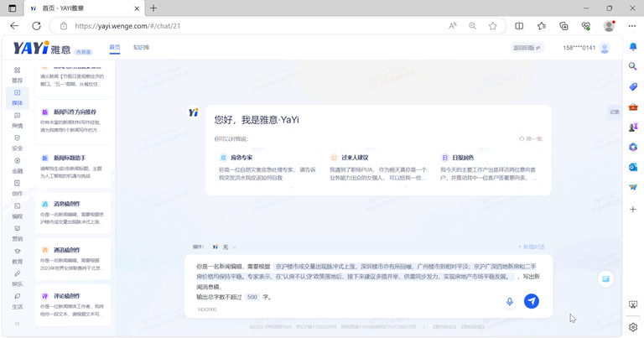
Task: Open the 营销 category in the sidebar
Action: coord(18,233)
